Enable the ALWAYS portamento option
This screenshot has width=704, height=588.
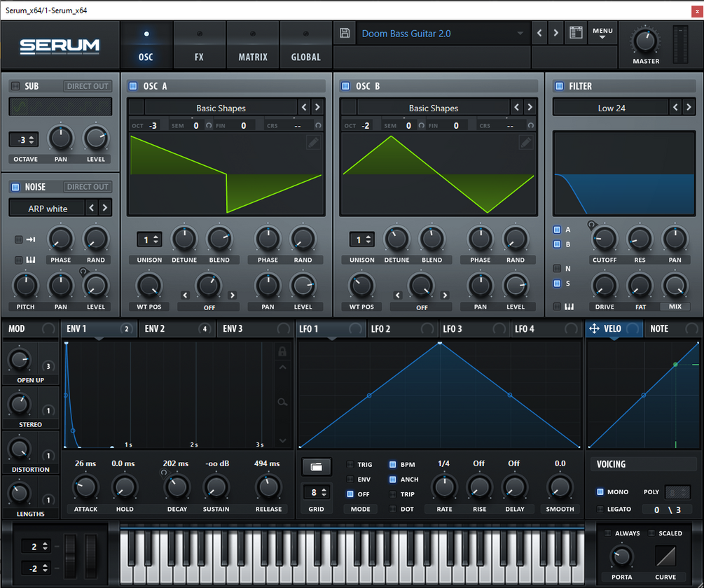click(608, 533)
